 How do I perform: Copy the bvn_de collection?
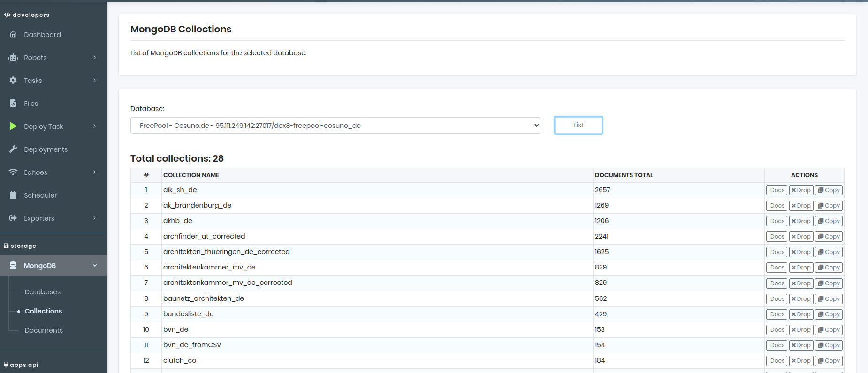[829, 330]
